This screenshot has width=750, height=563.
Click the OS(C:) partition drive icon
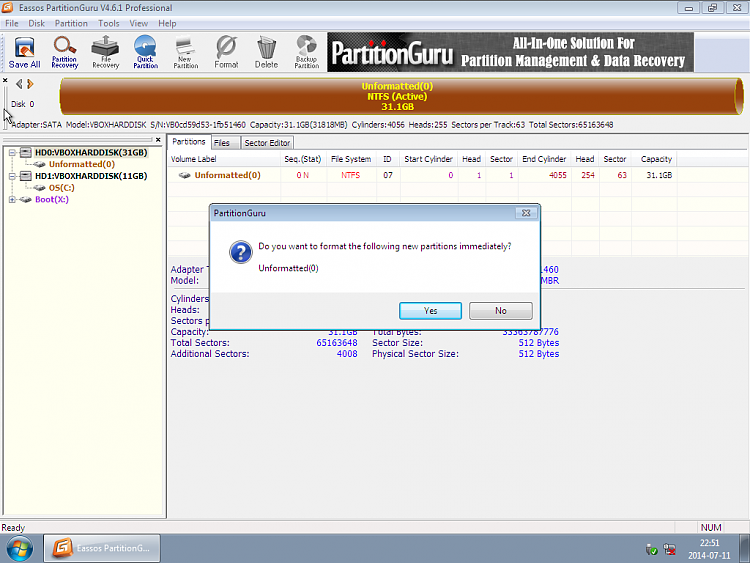(40, 188)
